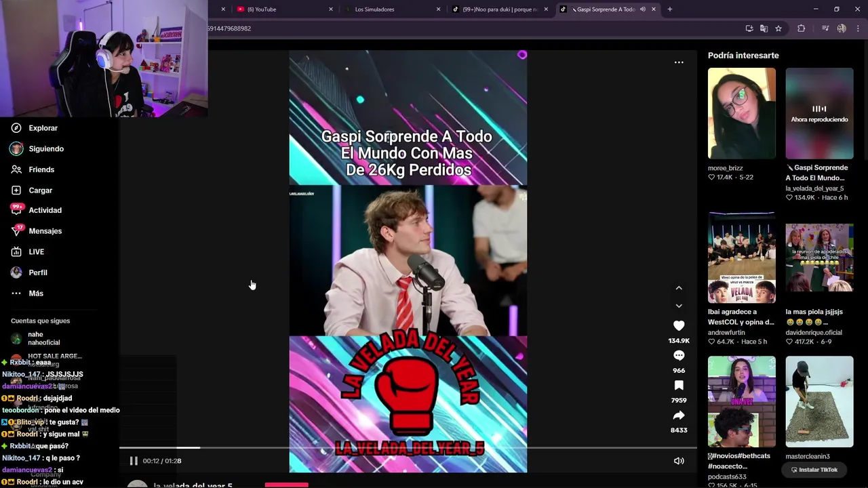The width and height of the screenshot is (868, 488).
Task: Click the 966 comments count
Action: click(679, 371)
